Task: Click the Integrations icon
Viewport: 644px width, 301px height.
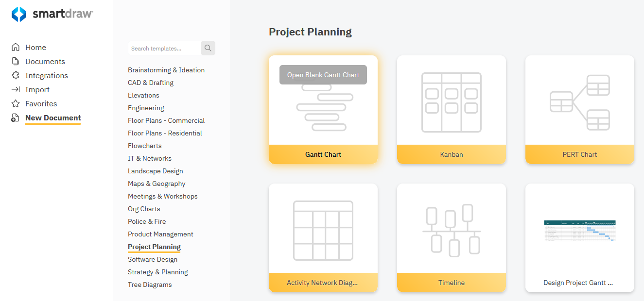Action: tap(16, 75)
